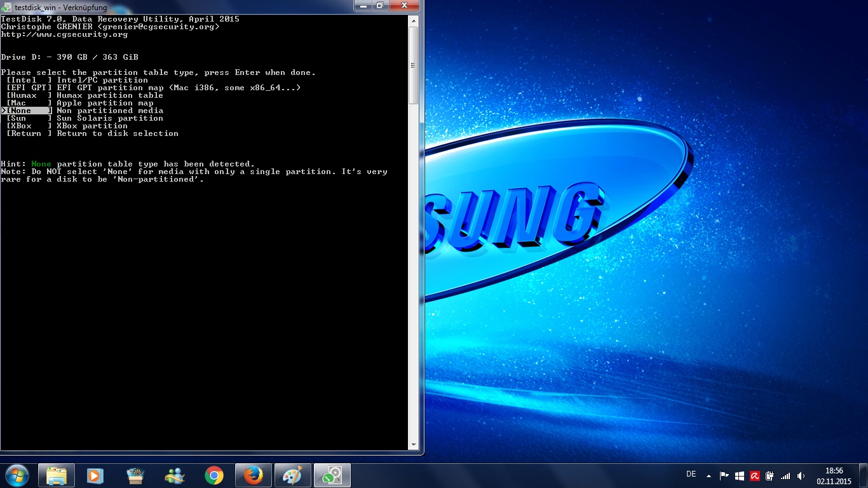
Task: Click [Return] Return to disk selection
Action: click(92, 133)
